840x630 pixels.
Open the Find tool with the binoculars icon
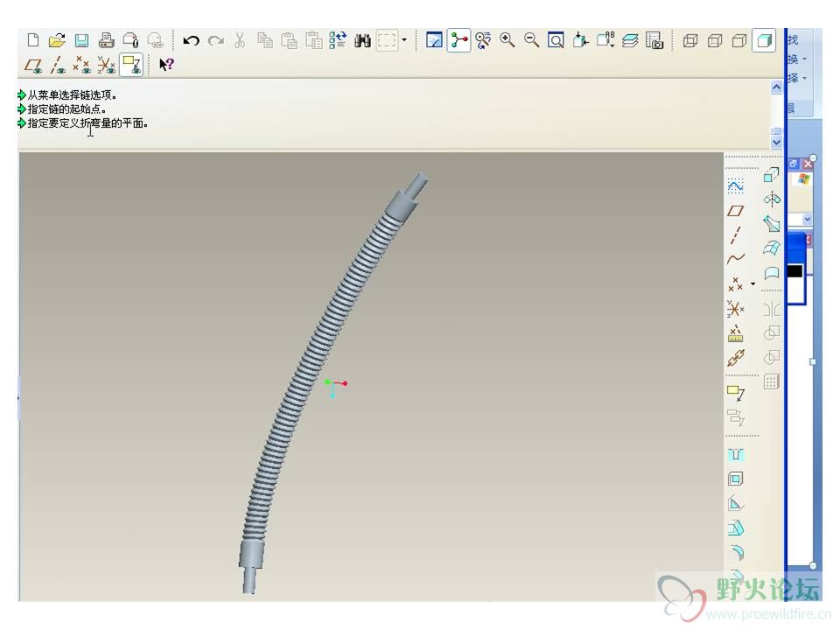[362, 41]
